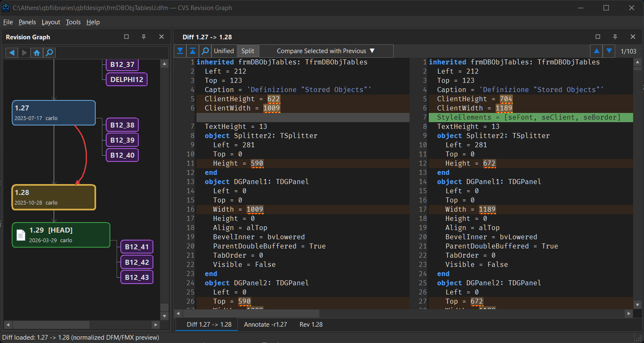Close the Diff 1.27 -> 1.28 panel

(x=633, y=37)
